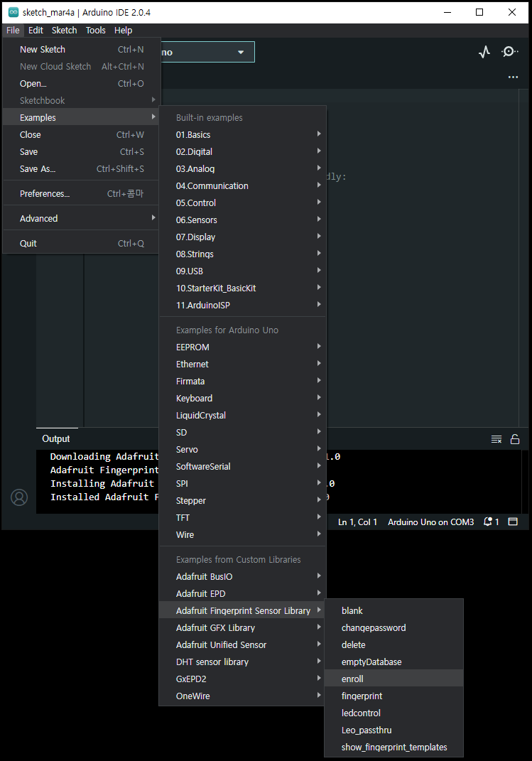Expand the Advanced submenu
The width and height of the screenshot is (532, 761).
point(81,218)
